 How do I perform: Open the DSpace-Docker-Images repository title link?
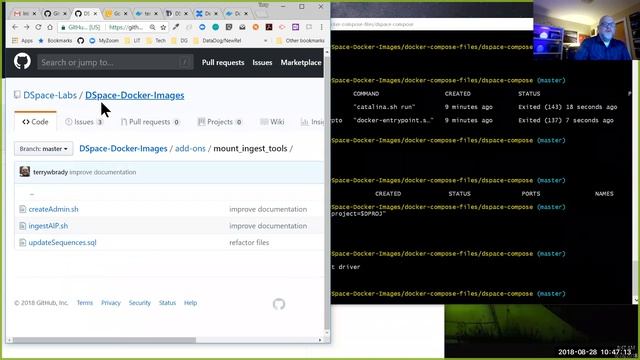[x=135, y=95]
